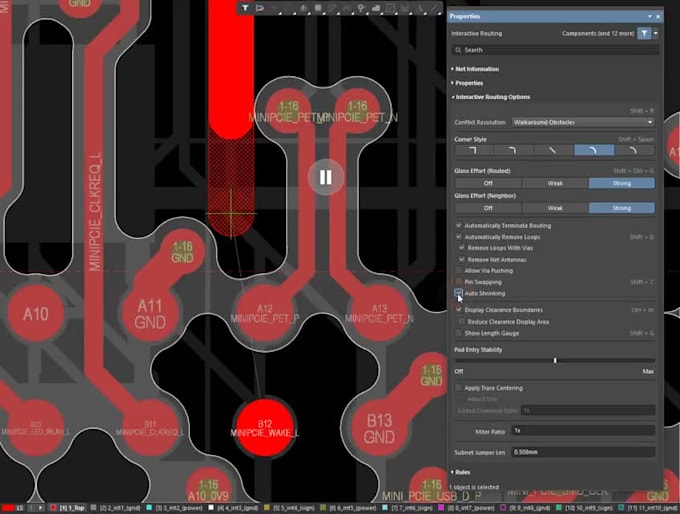The image size is (680, 514).
Task: Click the search magnifier icon in Properties
Action: tap(458, 50)
